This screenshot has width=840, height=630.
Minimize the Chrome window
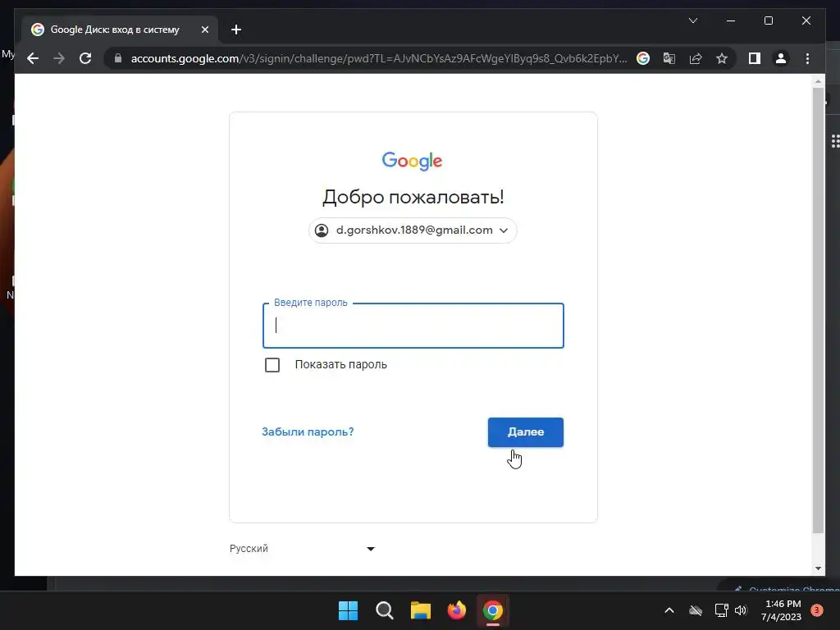[731, 21]
